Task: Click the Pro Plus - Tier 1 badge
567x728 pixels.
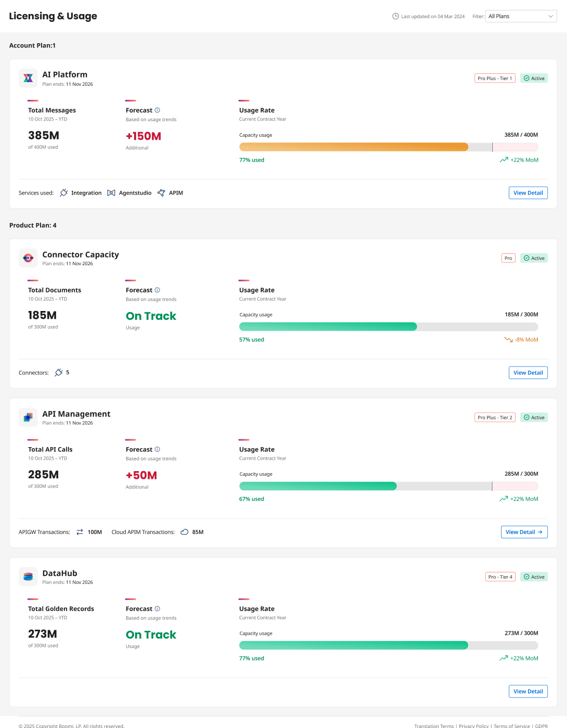Action: [495, 79]
